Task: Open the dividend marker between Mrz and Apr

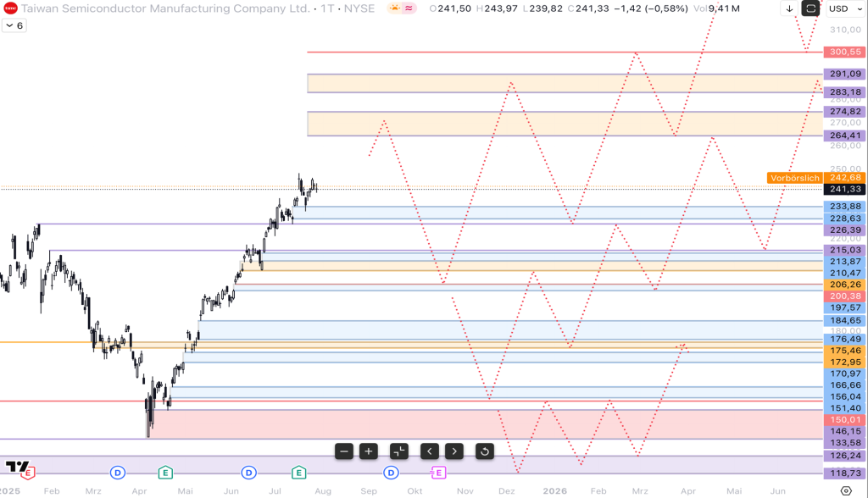Action: 117,473
